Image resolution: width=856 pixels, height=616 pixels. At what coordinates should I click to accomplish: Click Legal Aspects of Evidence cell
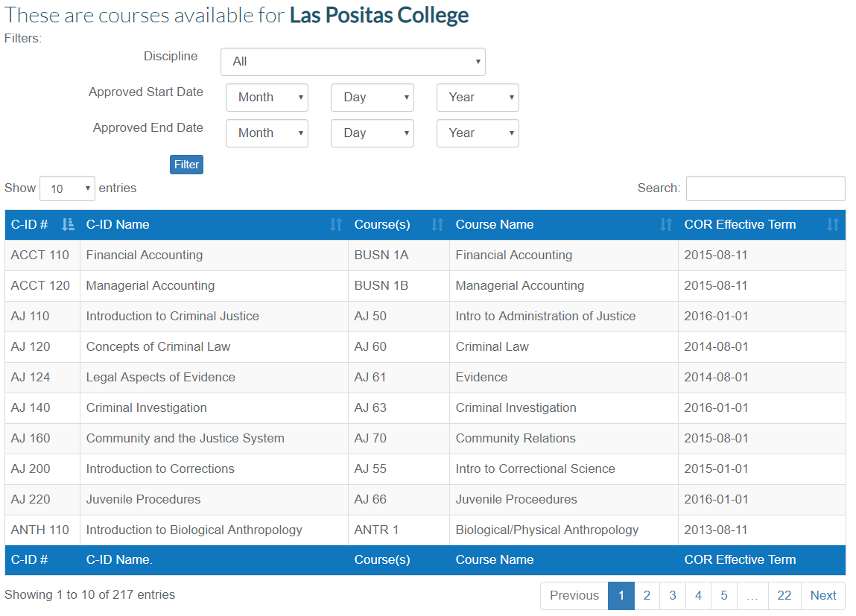[x=214, y=378]
